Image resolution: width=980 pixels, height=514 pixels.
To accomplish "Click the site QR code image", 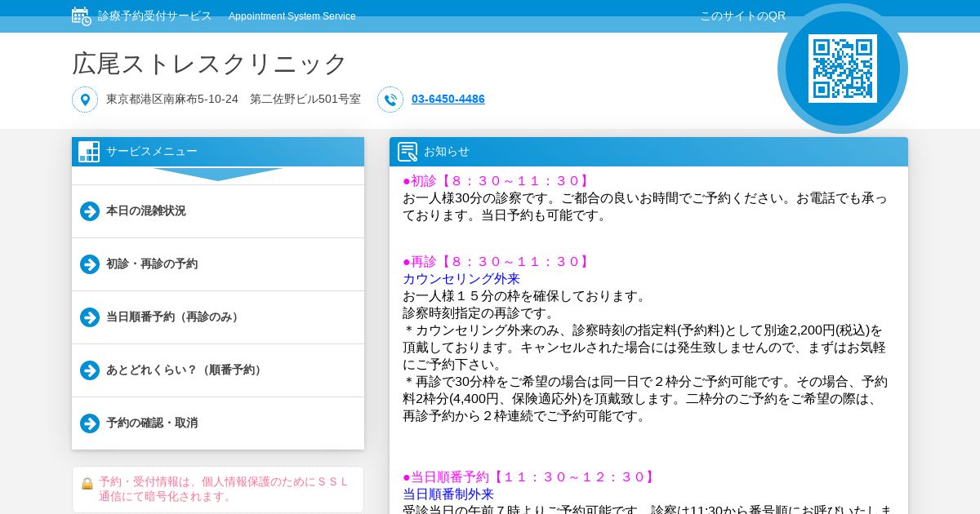I will pos(843,69).
